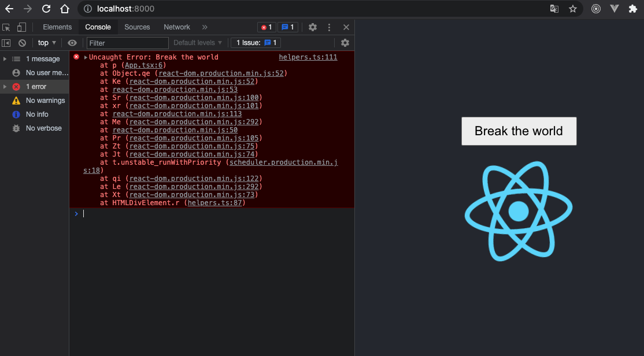The image size is (644, 356).
Task: Click the browser forward arrow
Action: point(28,9)
